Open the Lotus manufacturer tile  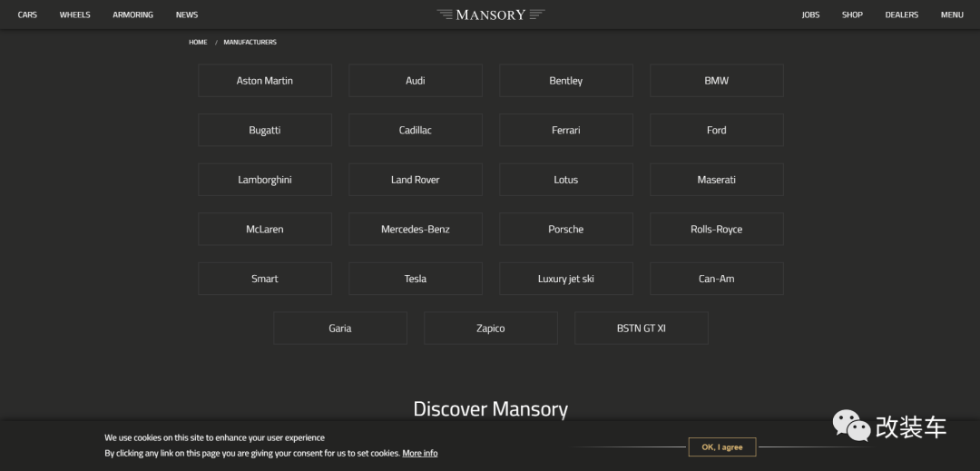(x=566, y=180)
